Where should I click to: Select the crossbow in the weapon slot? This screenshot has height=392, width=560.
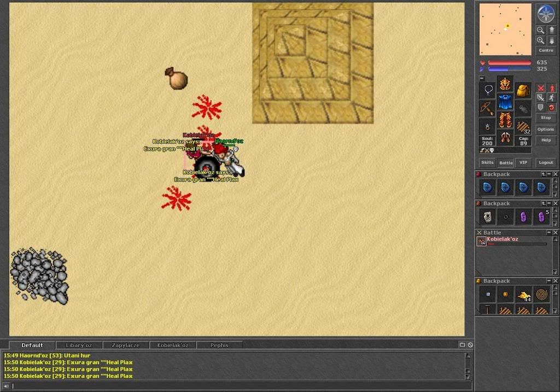click(487, 108)
